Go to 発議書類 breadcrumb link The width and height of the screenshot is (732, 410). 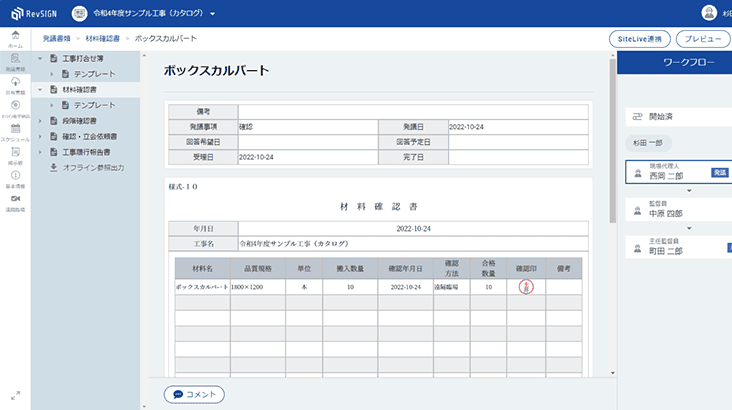[63, 38]
